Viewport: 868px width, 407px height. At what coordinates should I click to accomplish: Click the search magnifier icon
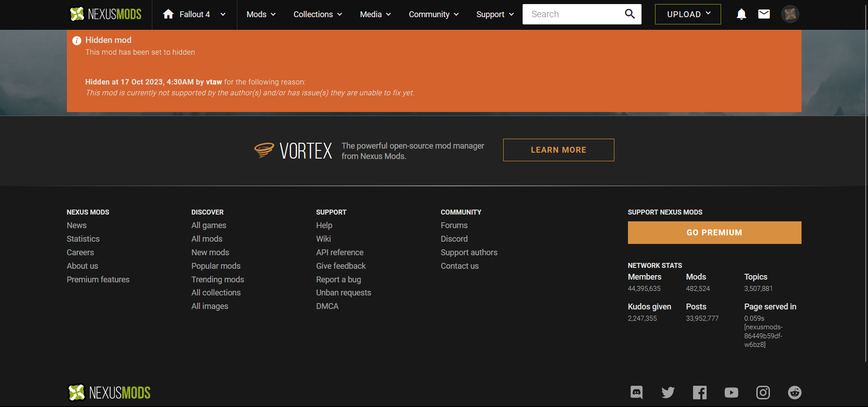(x=630, y=14)
